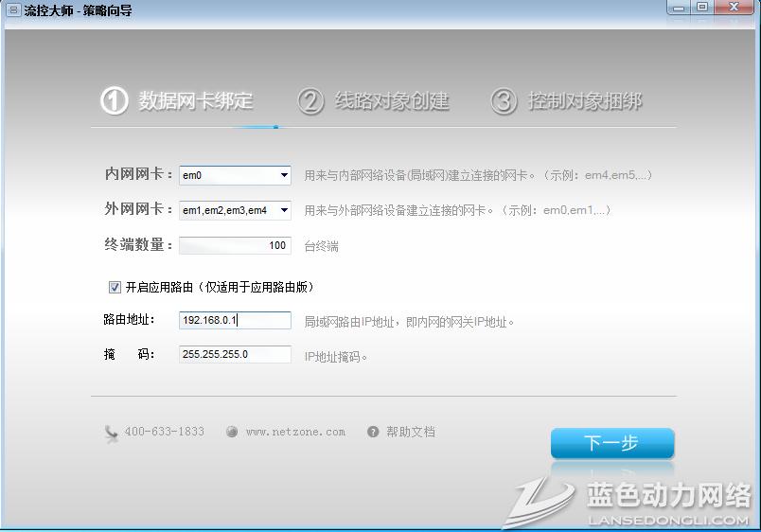Image resolution: width=761 pixels, height=532 pixels.
Task: Click the step 3 circle number icon
Action: [x=504, y=101]
